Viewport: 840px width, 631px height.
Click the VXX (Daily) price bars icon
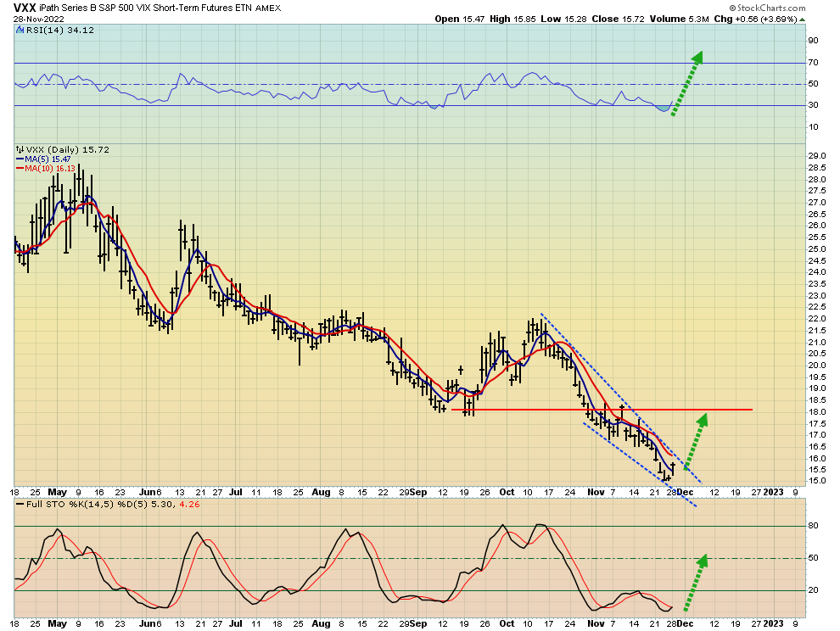pos(18,149)
